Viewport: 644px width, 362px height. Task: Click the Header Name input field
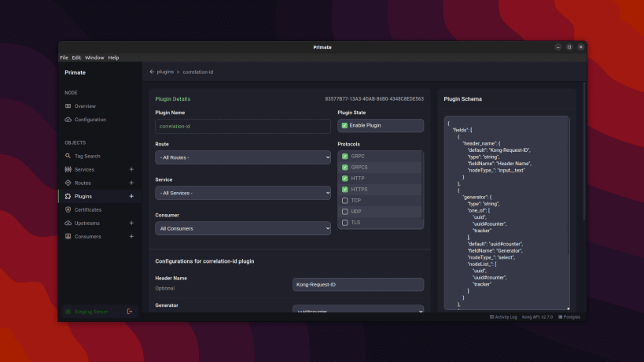point(358,284)
